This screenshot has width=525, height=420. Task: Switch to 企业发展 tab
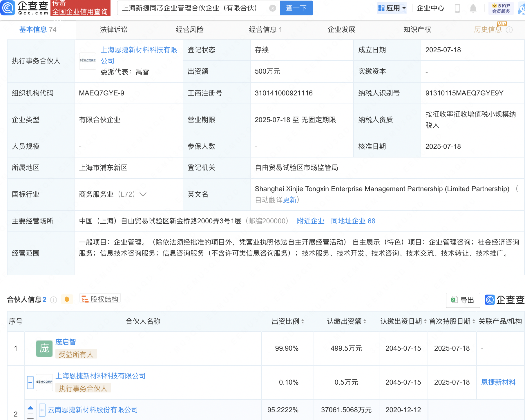click(341, 30)
